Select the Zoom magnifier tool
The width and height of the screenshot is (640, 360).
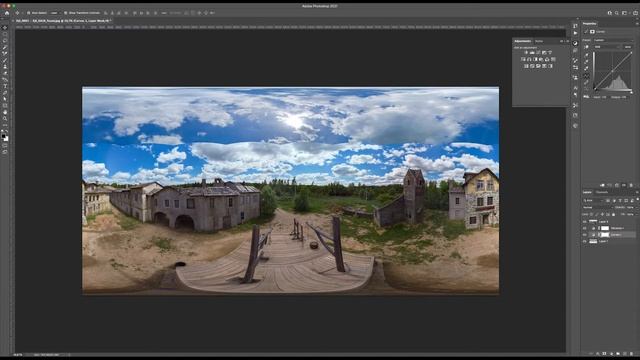click(x=5, y=118)
